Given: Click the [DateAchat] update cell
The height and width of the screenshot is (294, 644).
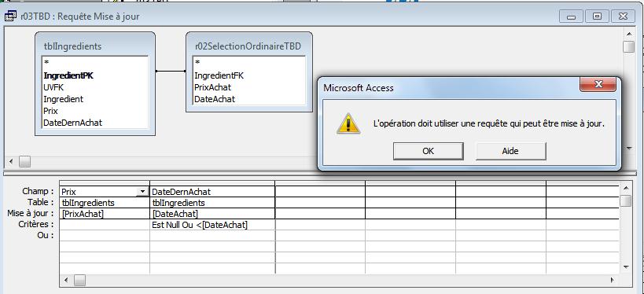Looking at the screenshot, I should click(x=212, y=214).
